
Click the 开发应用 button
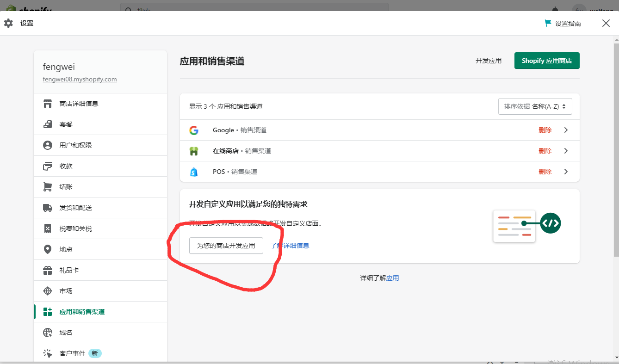[x=489, y=61]
